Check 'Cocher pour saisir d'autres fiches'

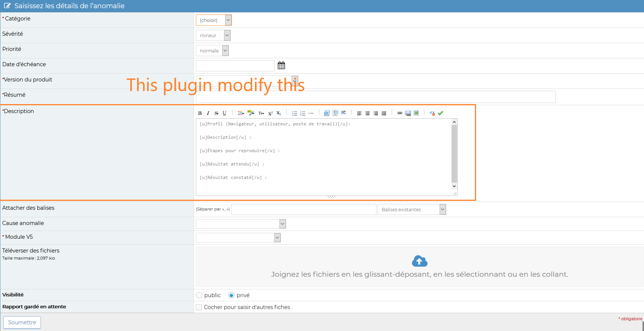pyautogui.click(x=199, y=307)
